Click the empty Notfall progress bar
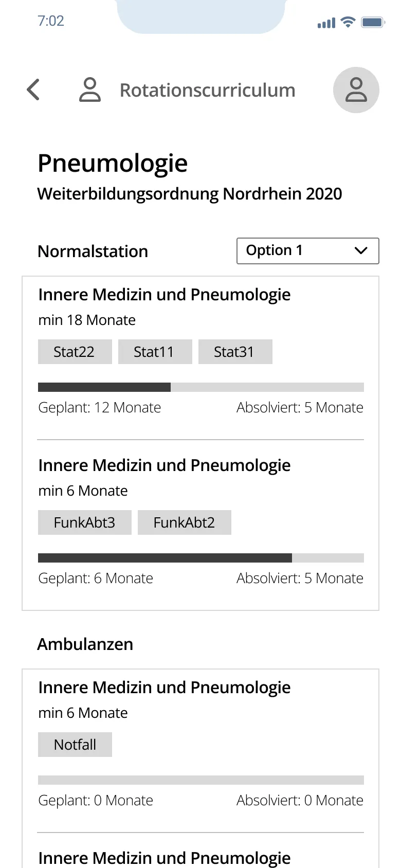 200,780
